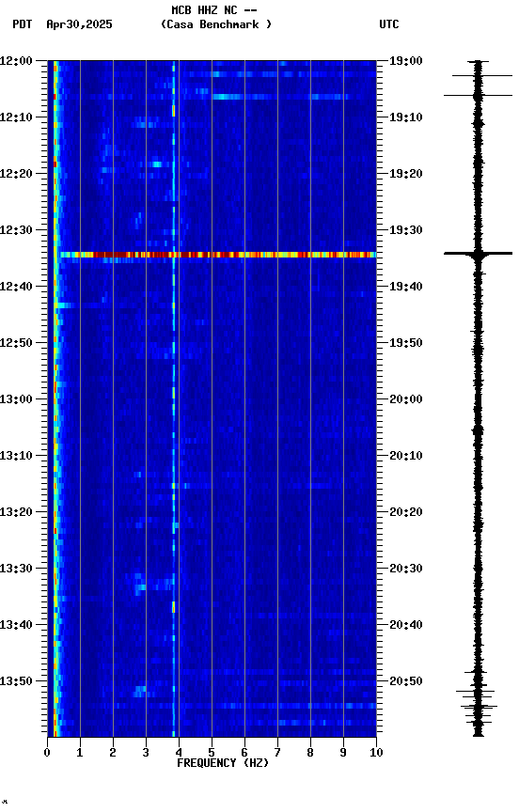Click the '10' frequency axis tick label
Screen dimensions: 519x812
(377, 753)
